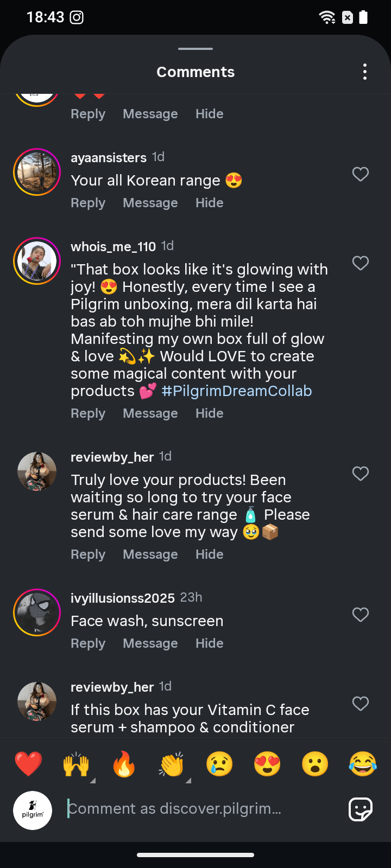Insert the heart-eyes emoji in reaction bar
The image size is (391, 868).
coord(267,764)
